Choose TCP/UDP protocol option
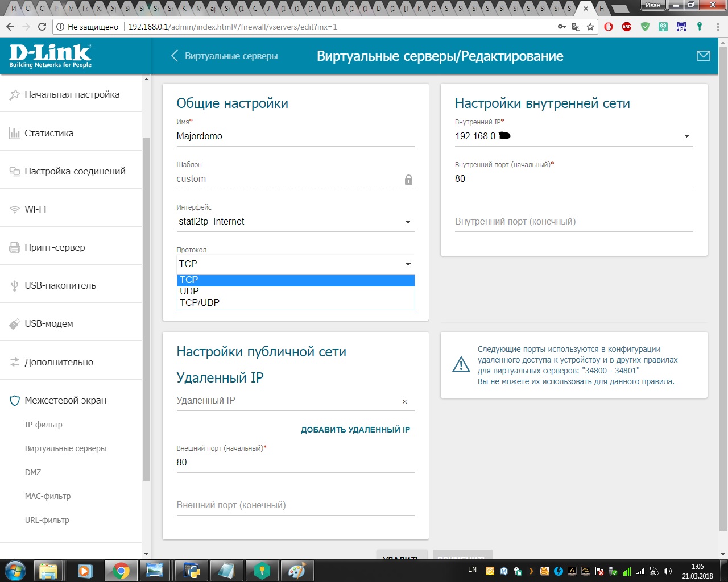Image resolution: width=728 pixels, height=582 pixels. click(200, 302)
